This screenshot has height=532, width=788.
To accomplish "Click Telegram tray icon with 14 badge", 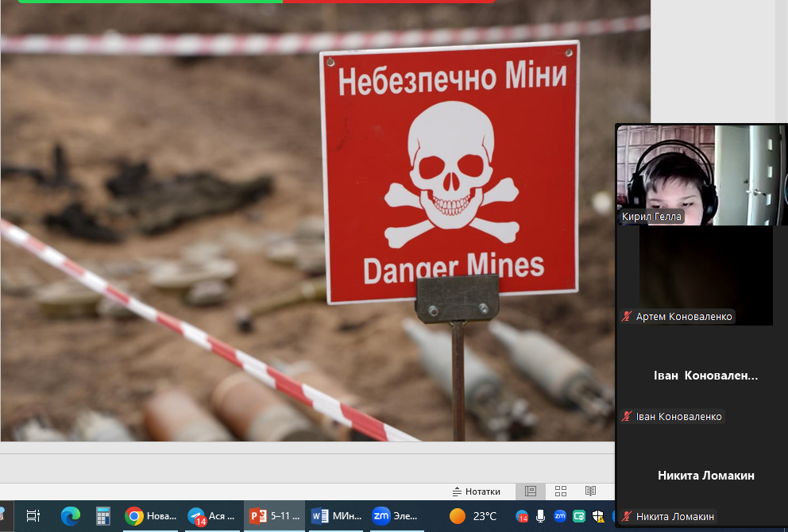I will click(x=522, y=516).
